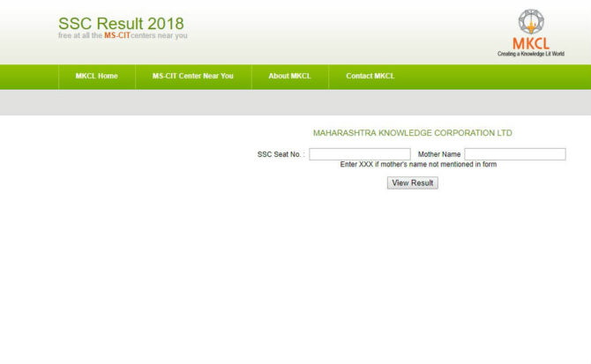The width and height of the screenshot is (591, 364).
Task: Open MS-CIT Center Near You page
Action: [x=193, y=76]
